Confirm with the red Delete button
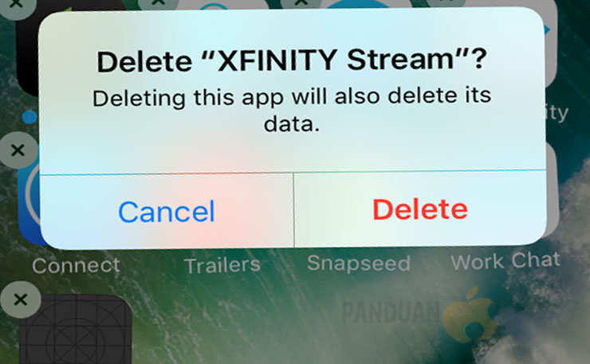Viewport: 590px width, 364px height. pyautogui.click(x=420, y=209)
